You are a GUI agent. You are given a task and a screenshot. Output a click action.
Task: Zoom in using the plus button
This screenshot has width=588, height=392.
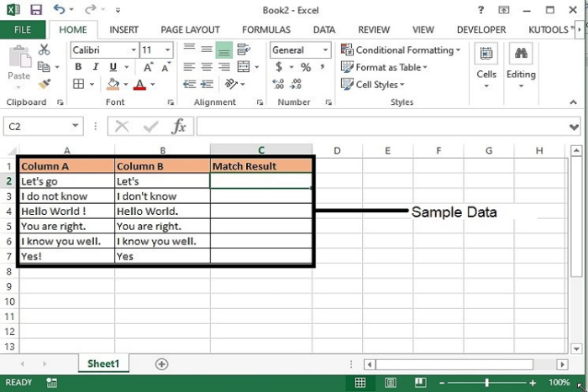point(533,383)
